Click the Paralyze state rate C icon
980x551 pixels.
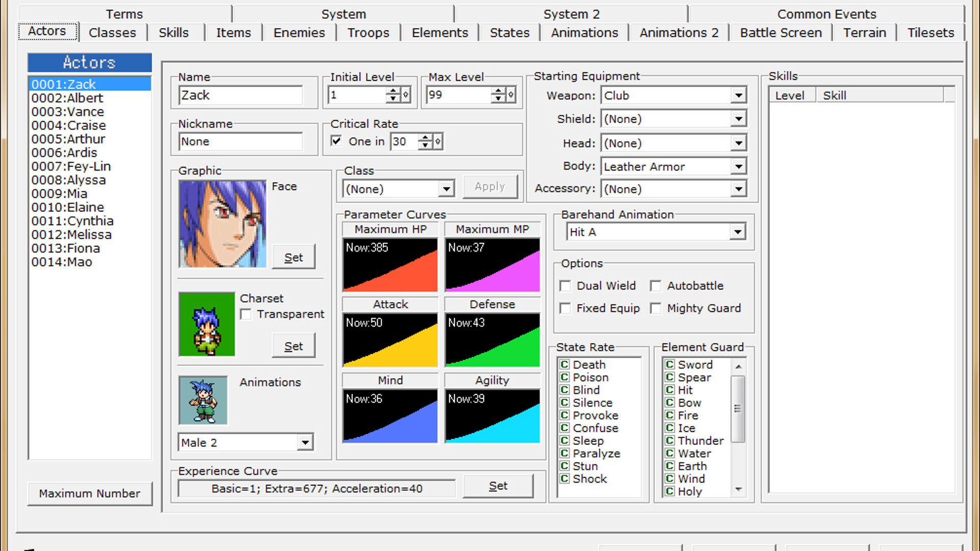point(564,453)
